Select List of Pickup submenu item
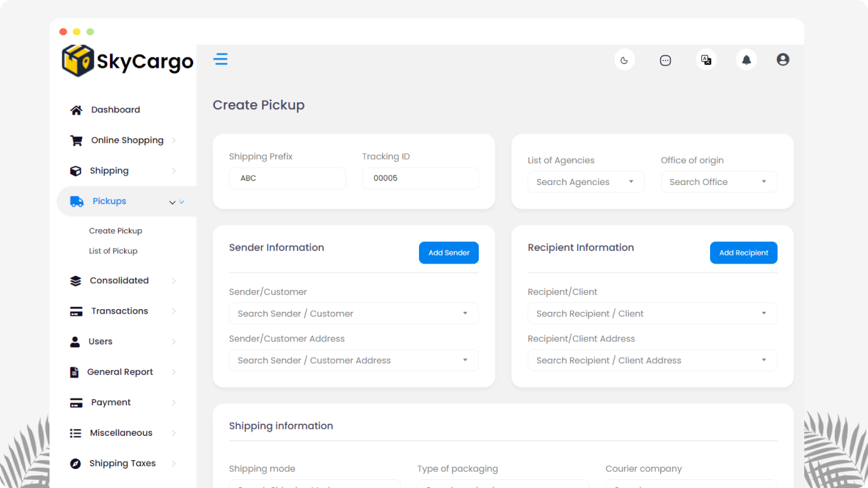The height and width of the screenshot is (488, 868). pyautogui.click(x=113, y=251)
